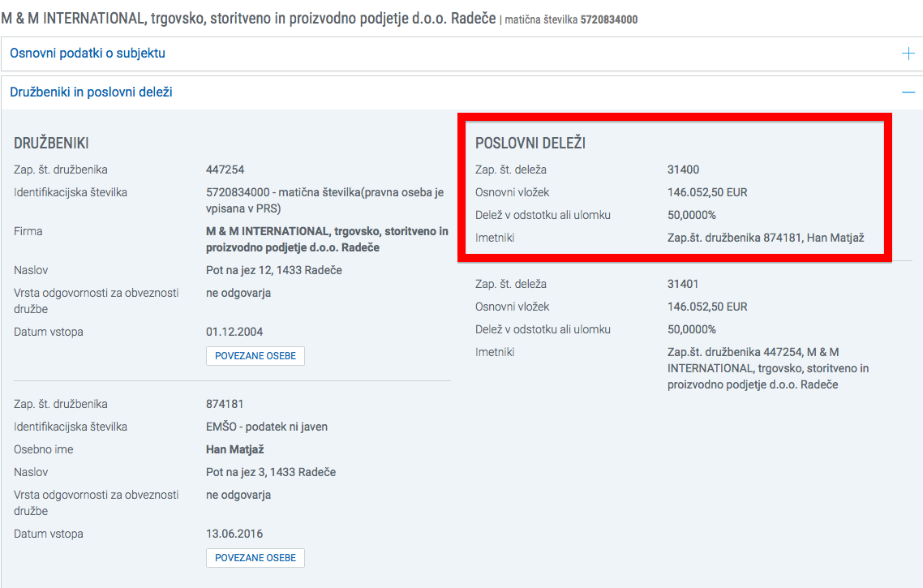
Task: Click the company name title at the top
Action: (248, 18)
